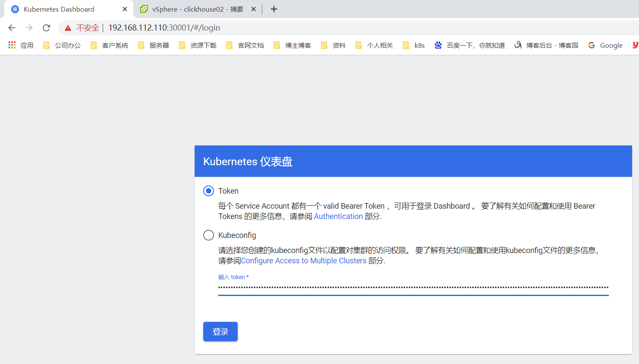Open a new browser tab
Viewport: 639px width, 364px height.
point(274,9)
